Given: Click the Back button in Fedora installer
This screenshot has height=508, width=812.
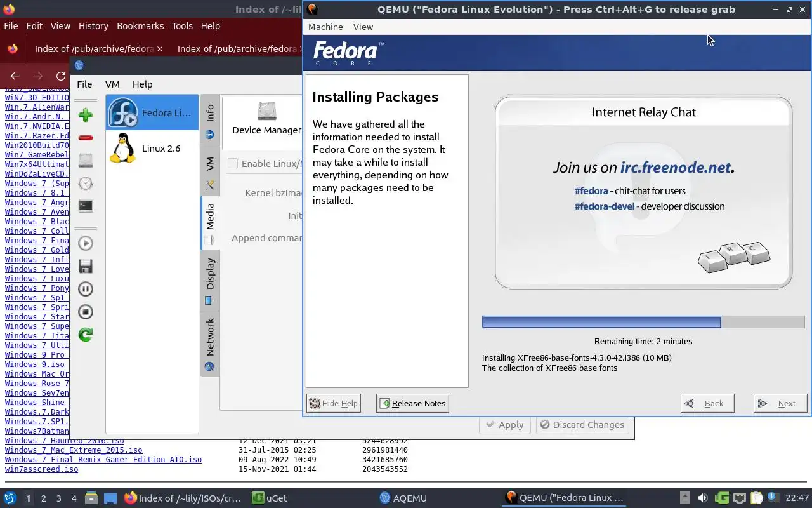Looking at the screenshot, I should 707,403.
